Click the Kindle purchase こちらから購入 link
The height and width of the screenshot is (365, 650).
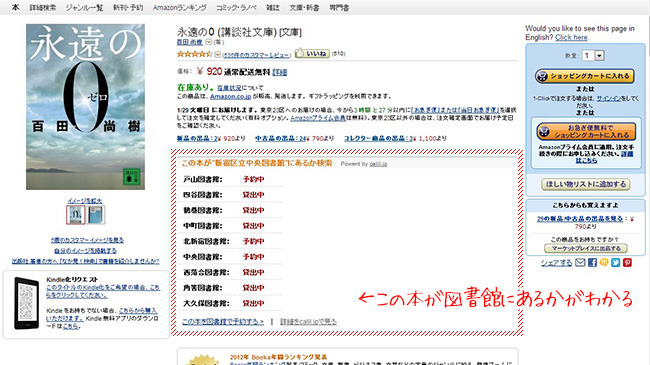click(138, 310)
